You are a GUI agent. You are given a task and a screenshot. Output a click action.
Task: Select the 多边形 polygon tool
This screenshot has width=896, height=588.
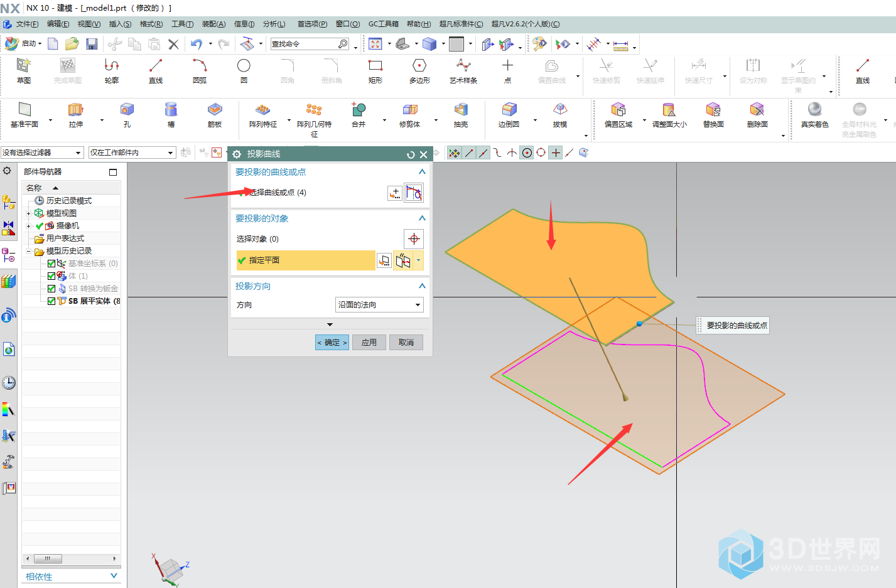coord(419,71)
